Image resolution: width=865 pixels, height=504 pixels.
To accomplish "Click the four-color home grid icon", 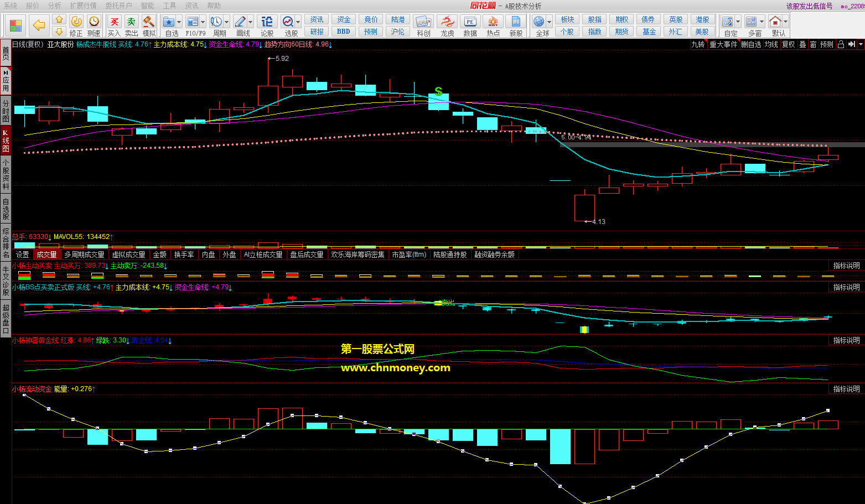I will point(15,25).
